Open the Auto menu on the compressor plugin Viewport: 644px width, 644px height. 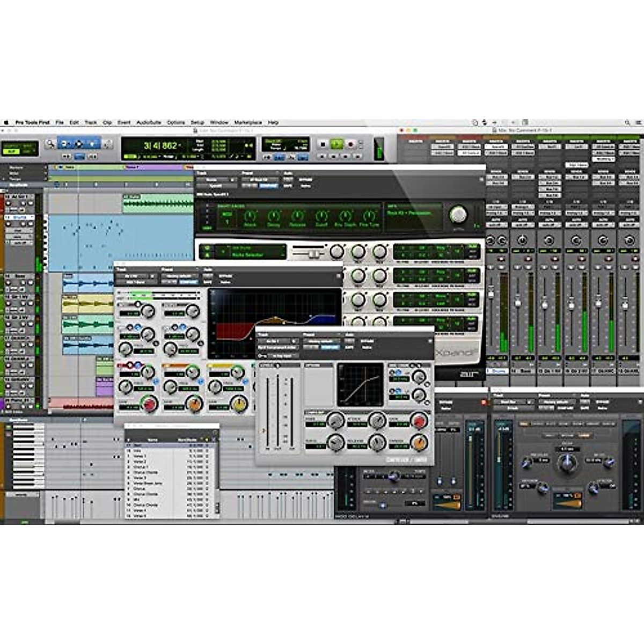point(349,340)
